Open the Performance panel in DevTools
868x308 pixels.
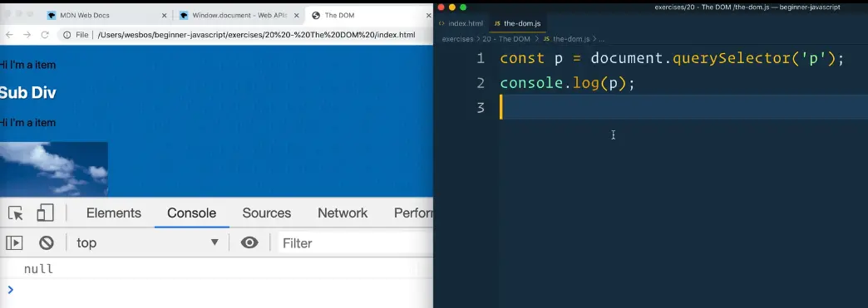click(413, 213)
